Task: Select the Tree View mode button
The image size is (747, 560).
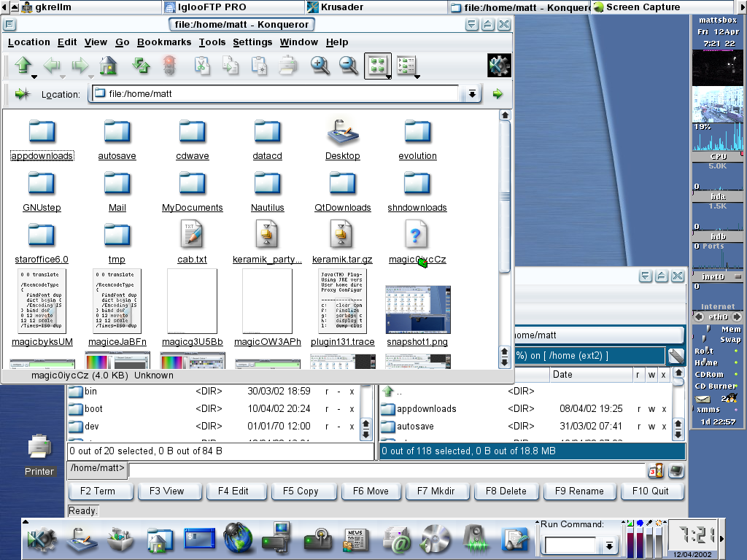Action: (x=406, y=65)
